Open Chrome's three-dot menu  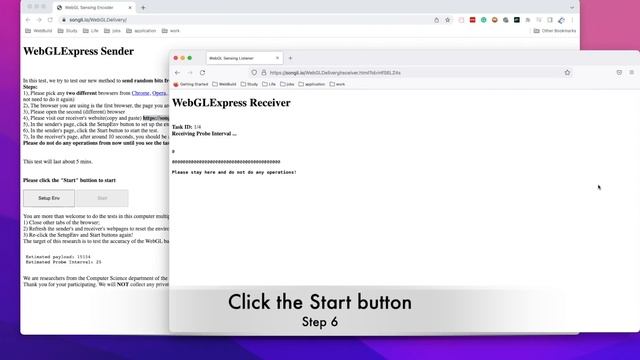click(x=572, y=20)
